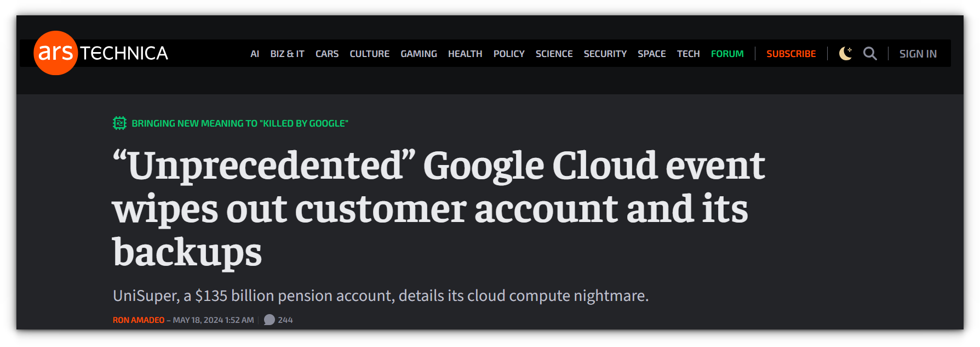Image resolution: width=980 pixels, height=347 pixels.
Task: Click the orange Subscribe button
Action: (791, 54)
